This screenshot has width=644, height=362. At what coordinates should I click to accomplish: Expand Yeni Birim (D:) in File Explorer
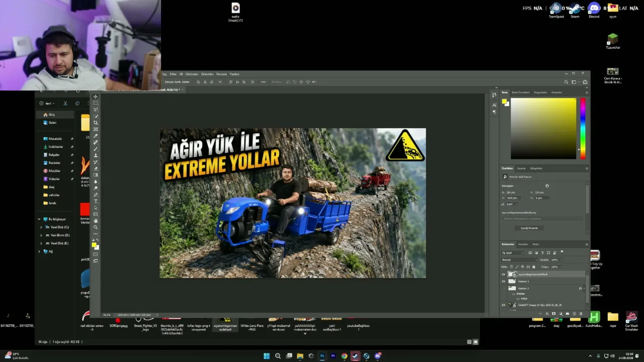tap(41, 235)
